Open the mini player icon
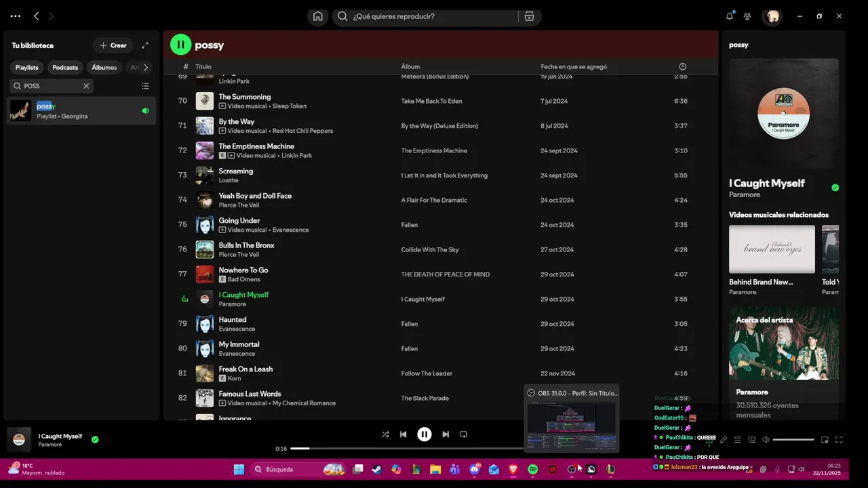The image size is (868, 488). (825, 440)
